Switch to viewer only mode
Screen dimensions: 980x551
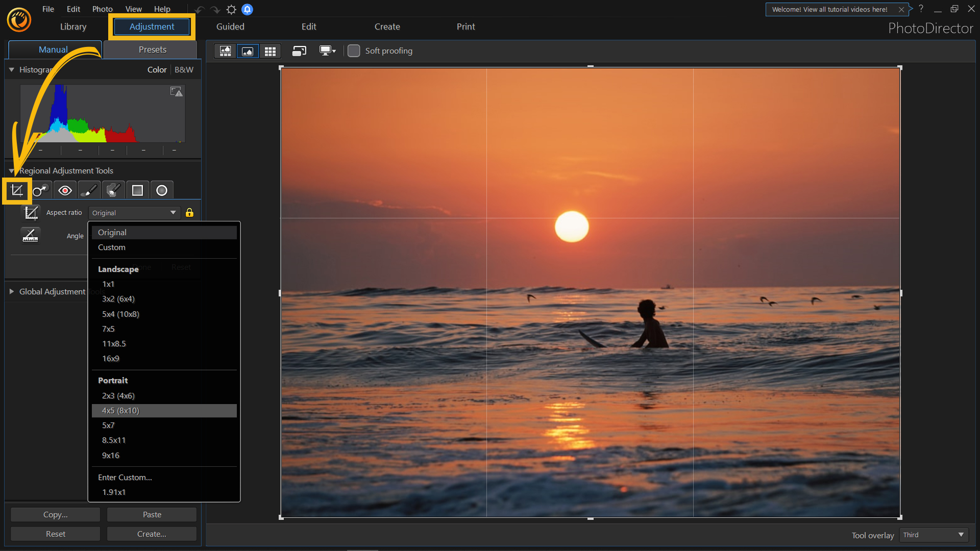tap(248, 51)
